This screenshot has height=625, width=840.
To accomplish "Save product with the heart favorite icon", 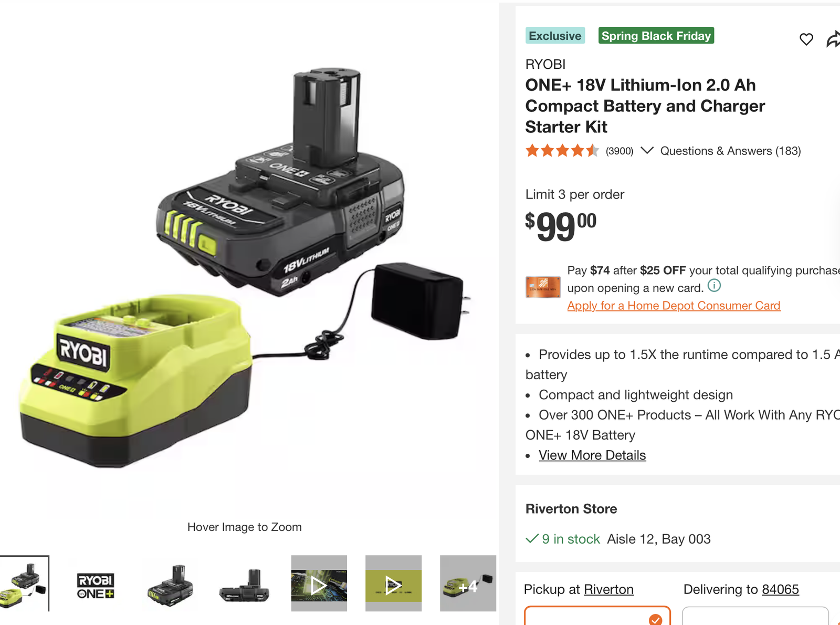I will point(806,39).
